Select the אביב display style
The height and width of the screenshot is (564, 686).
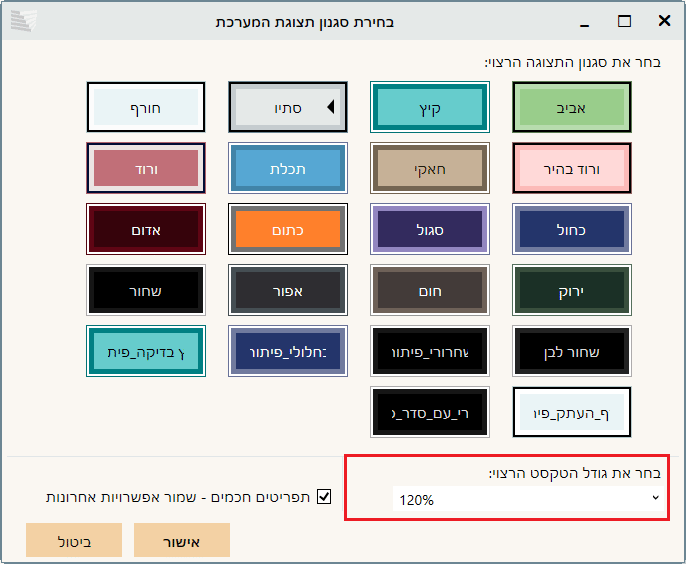pyautogui.click(x=571, y=107)
